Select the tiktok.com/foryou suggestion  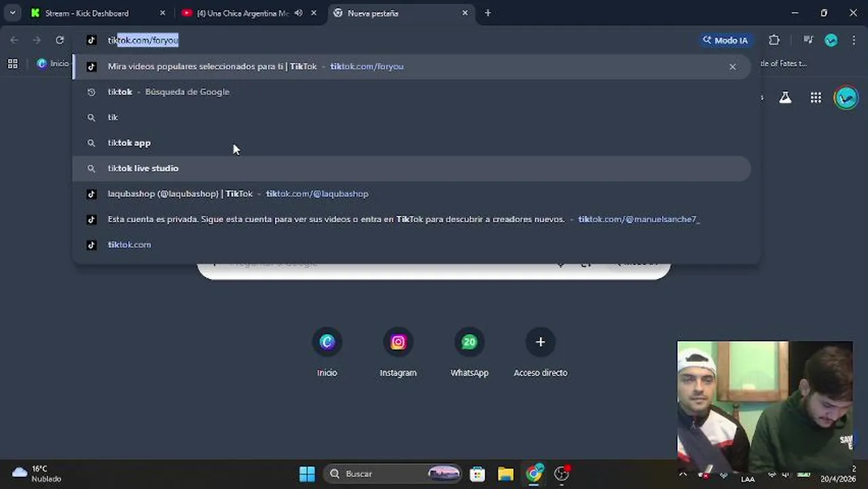pyautogui.click(x=412, y=67)
